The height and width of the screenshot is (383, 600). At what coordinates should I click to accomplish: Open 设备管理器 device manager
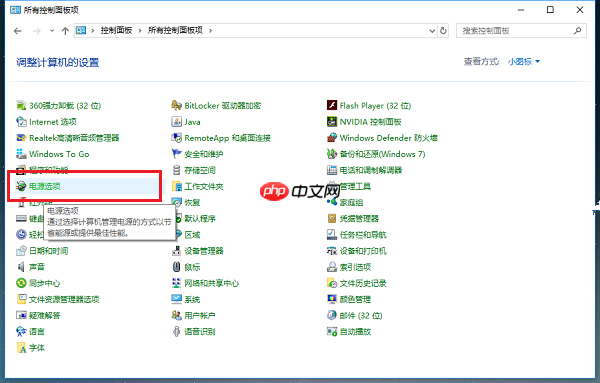[197, 251]
